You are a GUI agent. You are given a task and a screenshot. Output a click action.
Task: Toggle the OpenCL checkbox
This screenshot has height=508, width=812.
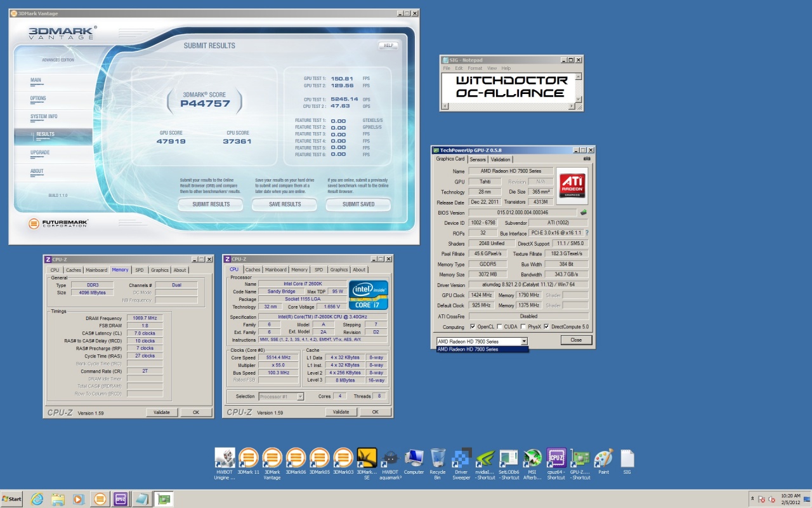(x=473, y=327)
